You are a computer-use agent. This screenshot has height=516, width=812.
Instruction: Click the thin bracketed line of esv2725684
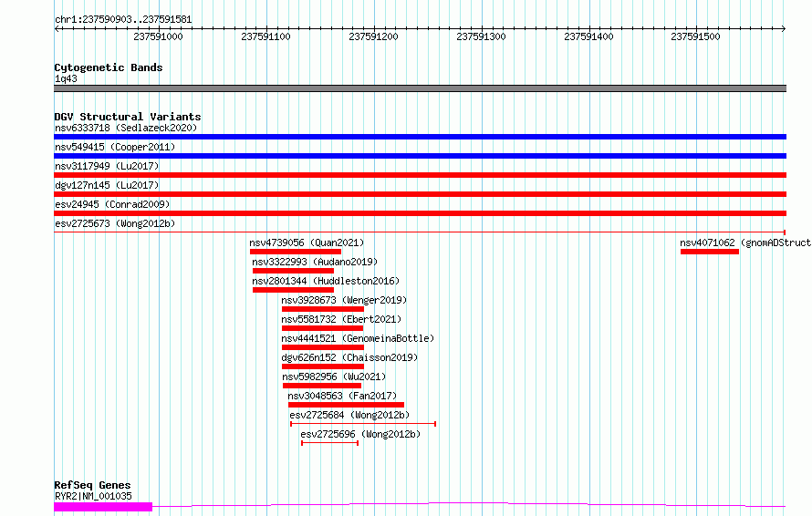tap(363, 424)
